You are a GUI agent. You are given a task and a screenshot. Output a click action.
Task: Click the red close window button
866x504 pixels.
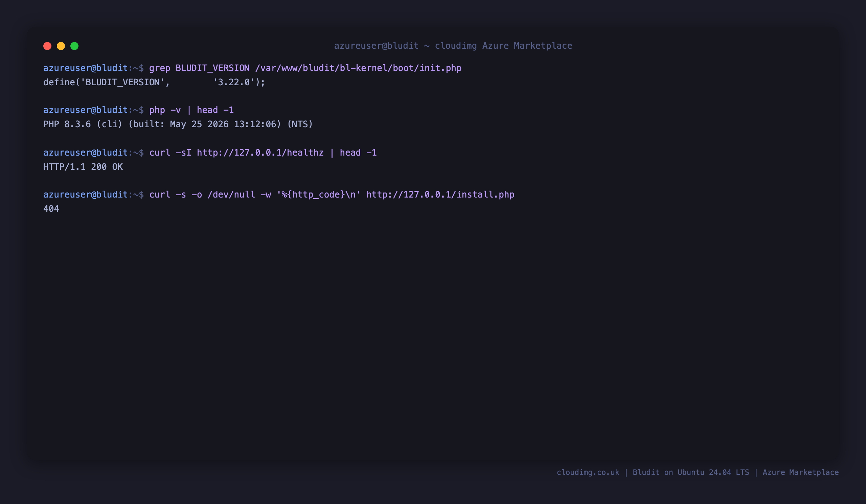pos(47,46)
